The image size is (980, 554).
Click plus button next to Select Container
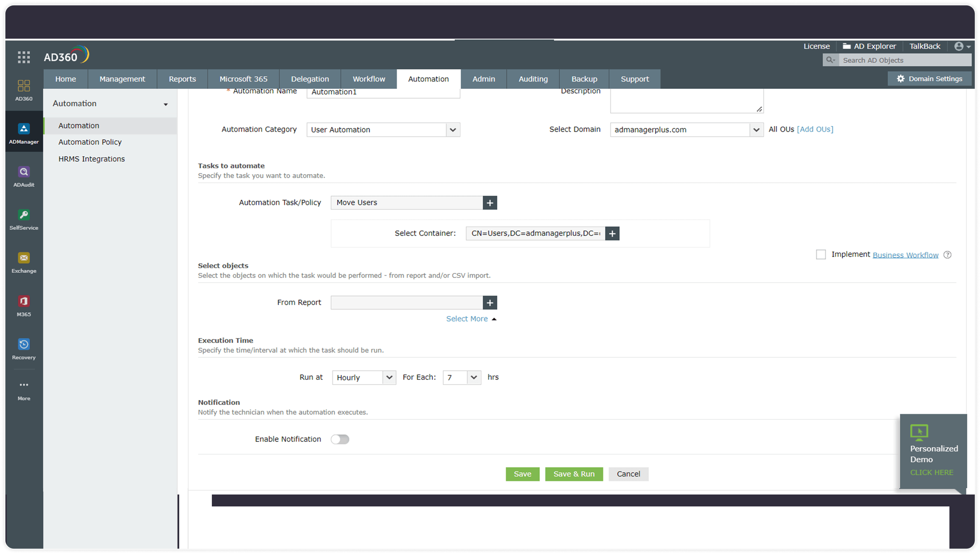(x=612, y=233)
